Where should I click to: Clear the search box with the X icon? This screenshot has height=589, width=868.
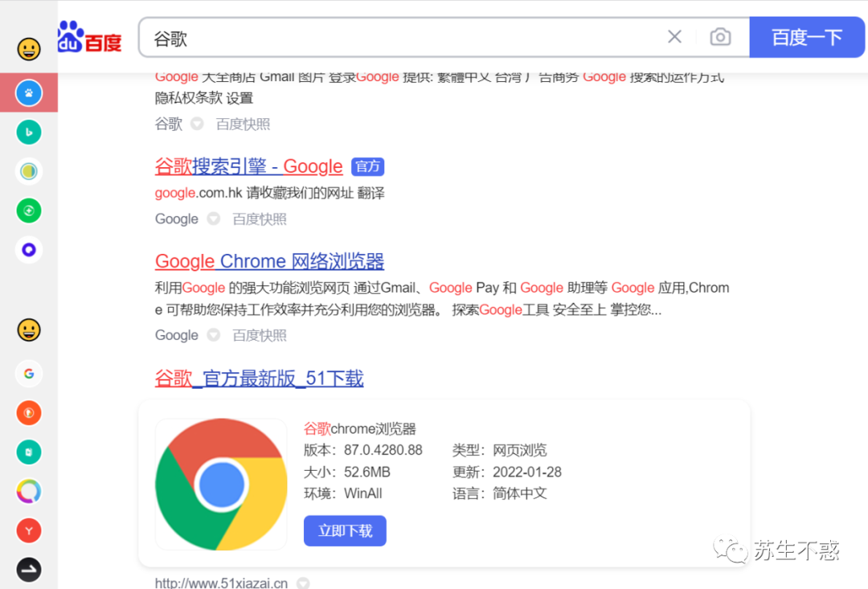click(x=674, y=37)
